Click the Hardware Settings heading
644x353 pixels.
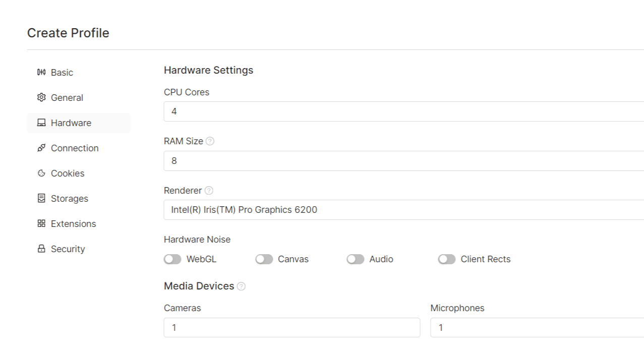tap(209, 71)
